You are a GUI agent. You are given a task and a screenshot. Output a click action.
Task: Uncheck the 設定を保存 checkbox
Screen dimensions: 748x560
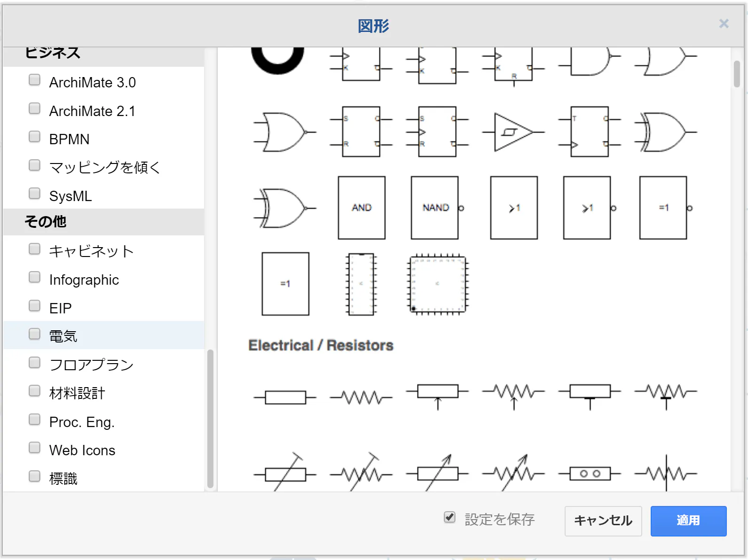coord(449,517)
